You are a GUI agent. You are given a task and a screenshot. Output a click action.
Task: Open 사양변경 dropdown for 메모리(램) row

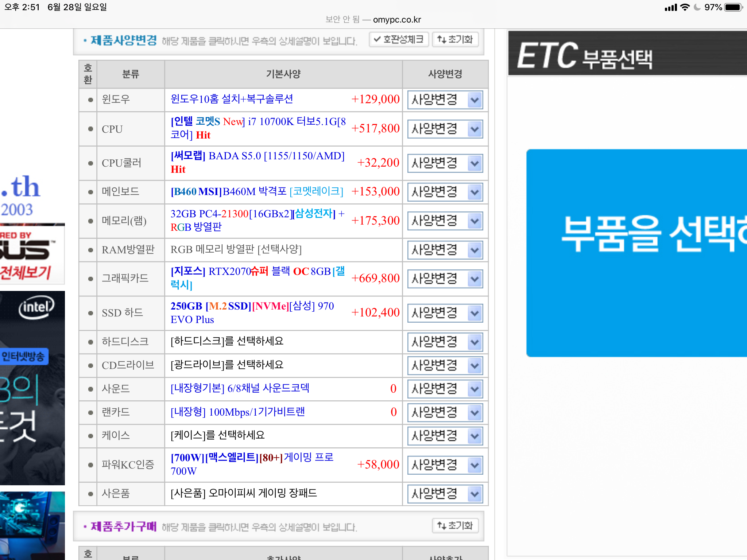445,221
